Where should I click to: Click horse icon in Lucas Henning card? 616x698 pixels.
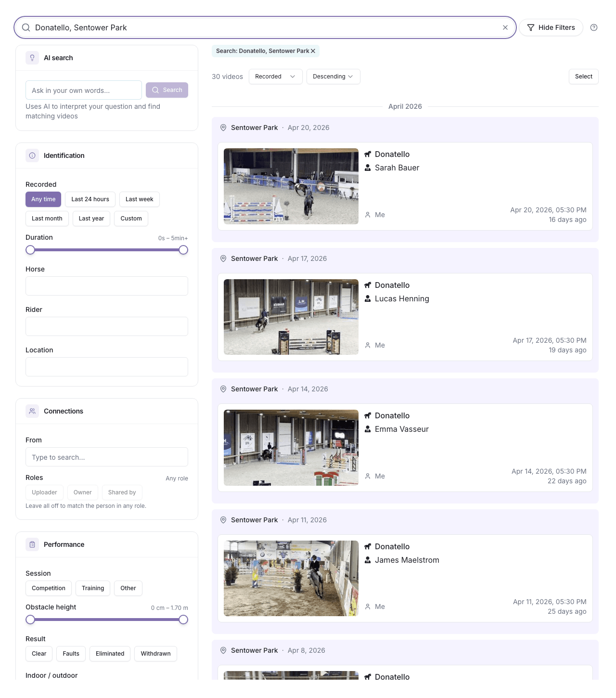(368, 285)
